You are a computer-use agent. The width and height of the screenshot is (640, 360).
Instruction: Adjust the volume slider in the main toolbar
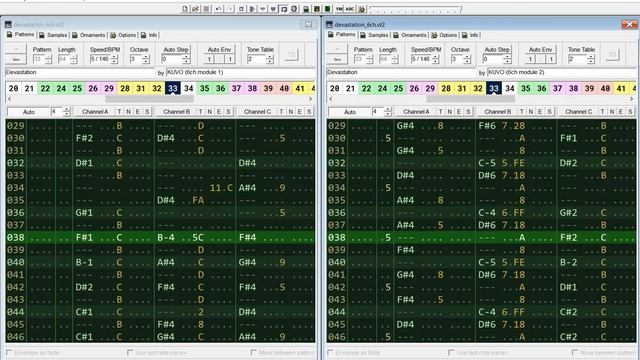click(415, 9)
